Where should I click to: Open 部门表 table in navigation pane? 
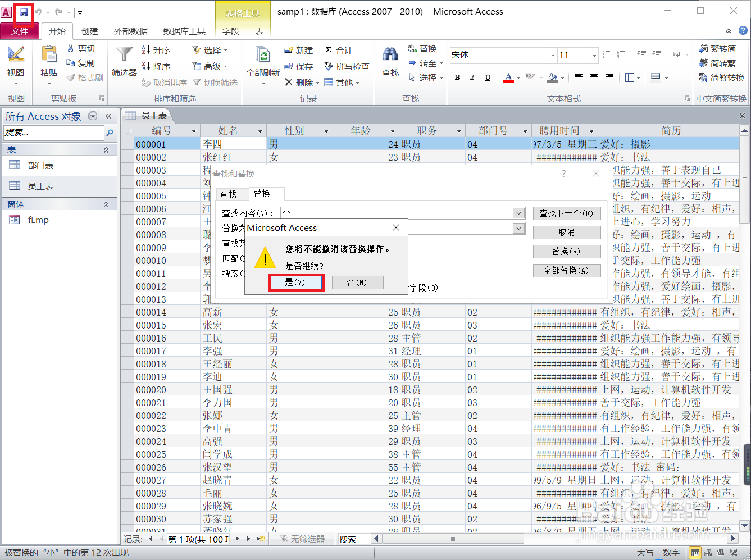[x=60, y=165]
